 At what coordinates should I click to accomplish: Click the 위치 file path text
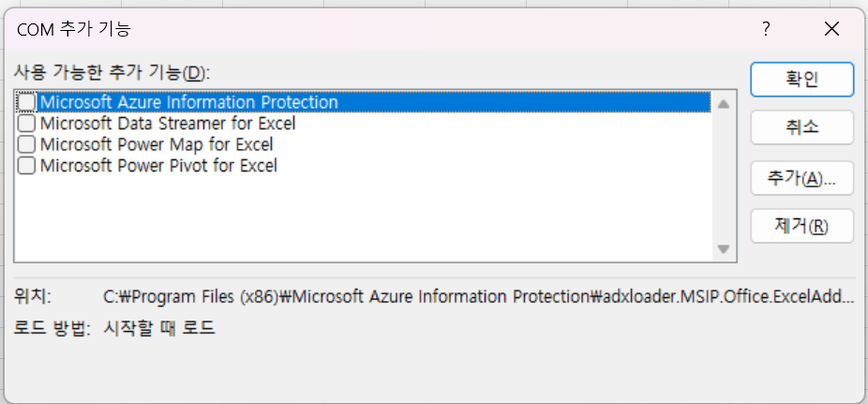(479, 297)
